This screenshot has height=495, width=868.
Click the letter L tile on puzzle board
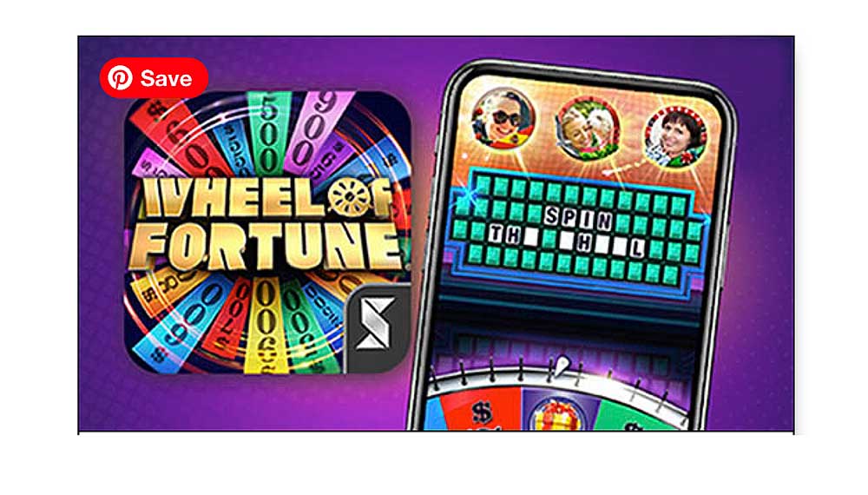pos(636,248)
